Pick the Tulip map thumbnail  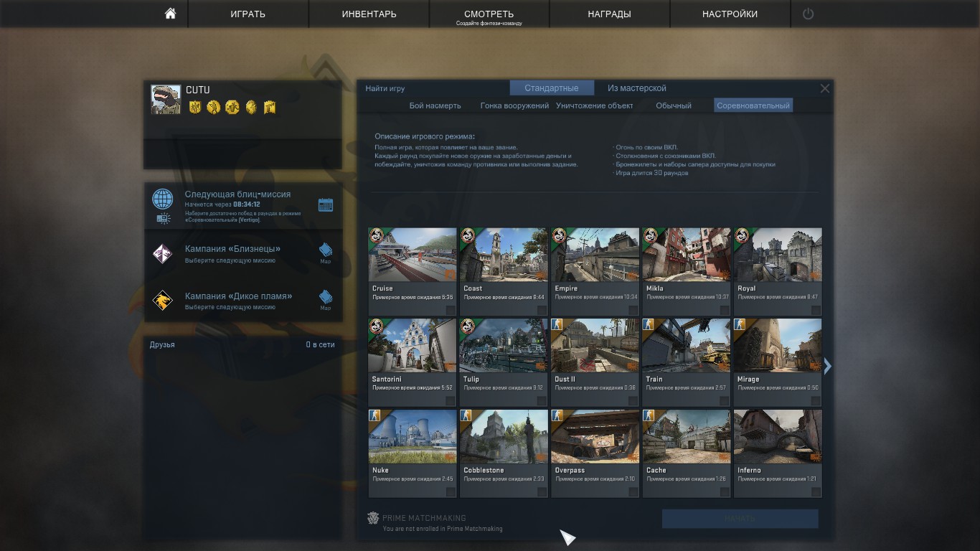coord(504,346)
